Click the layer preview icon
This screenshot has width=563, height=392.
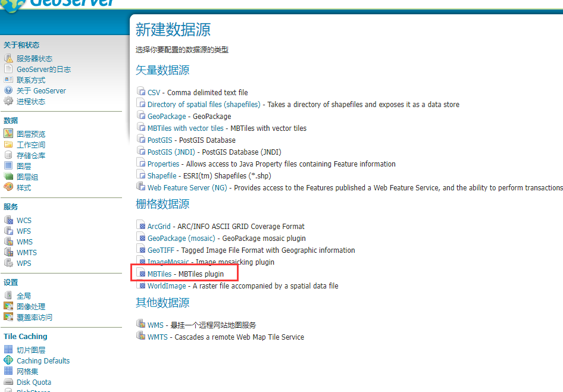coord(8,134)
